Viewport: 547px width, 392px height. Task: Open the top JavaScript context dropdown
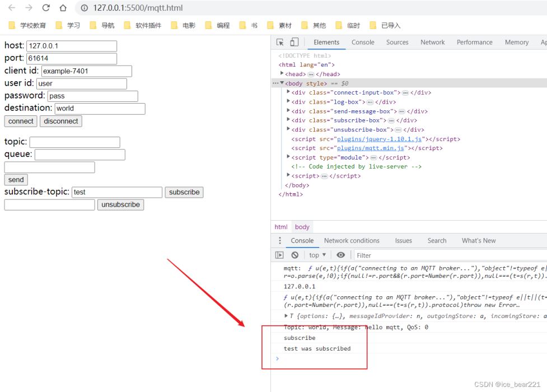point(317,255)
